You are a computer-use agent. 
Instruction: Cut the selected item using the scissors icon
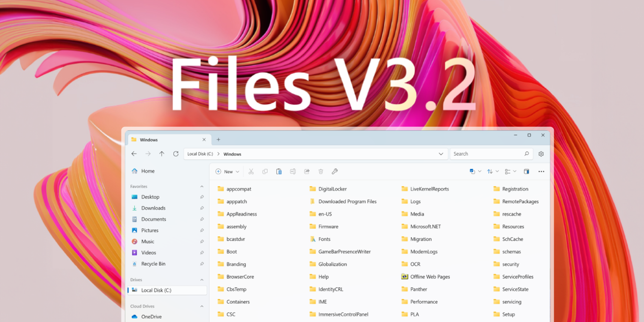pyautogui.click(x=251, y=171)
